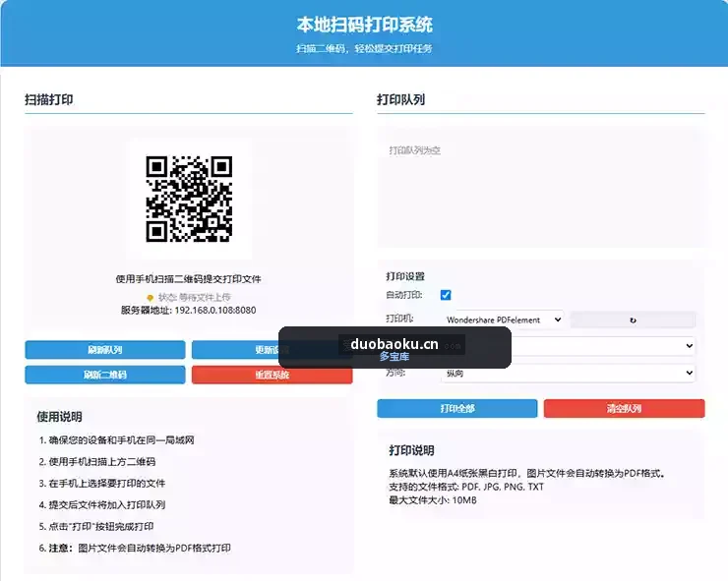Click the red 重置系统 button

[273, 375]
